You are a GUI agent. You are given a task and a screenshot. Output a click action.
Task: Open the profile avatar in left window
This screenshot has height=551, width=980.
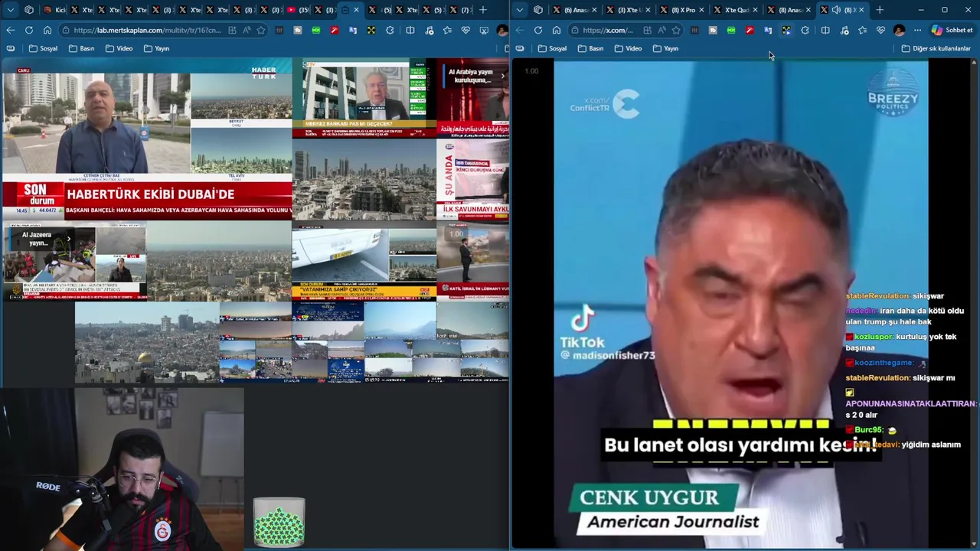[501, 30]
